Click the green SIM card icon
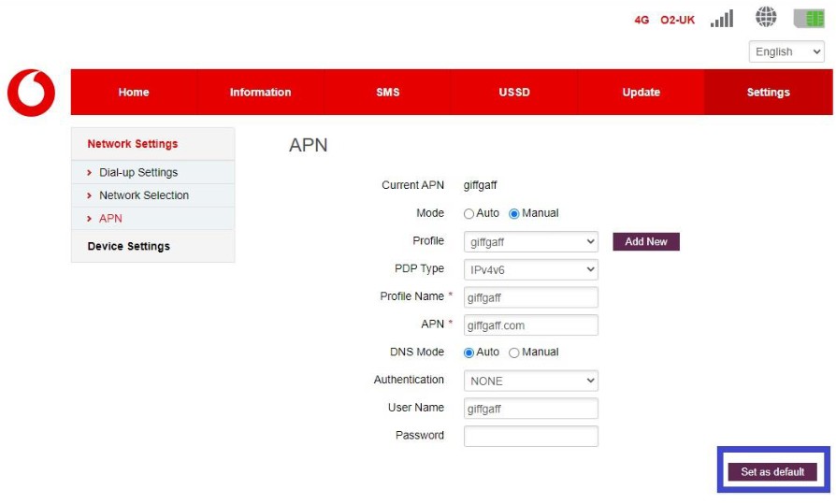The width and height of the screenshot is (836, 504). [x=809, y=19]
